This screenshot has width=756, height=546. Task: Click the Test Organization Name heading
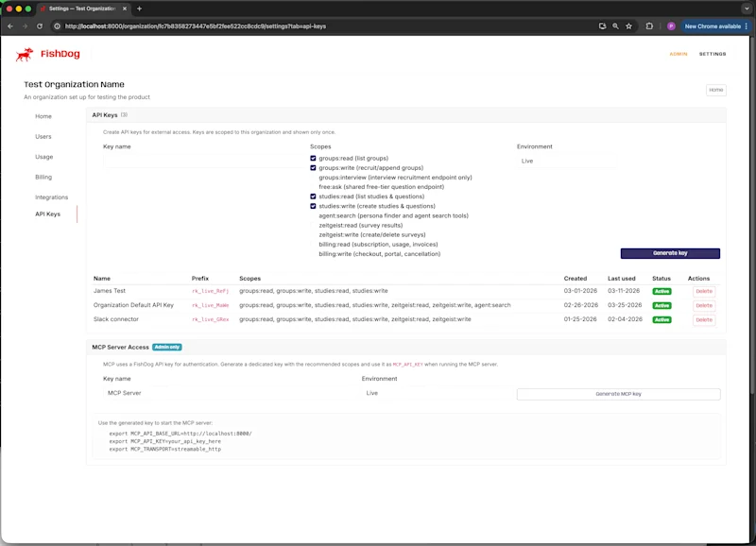(75, 84)
